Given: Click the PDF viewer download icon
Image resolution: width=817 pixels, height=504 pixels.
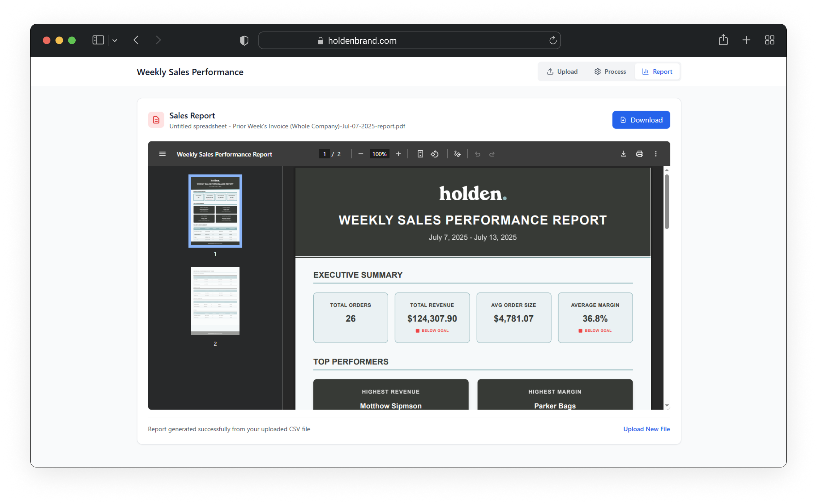Looking at the screenshot, I should pos(623,154).
